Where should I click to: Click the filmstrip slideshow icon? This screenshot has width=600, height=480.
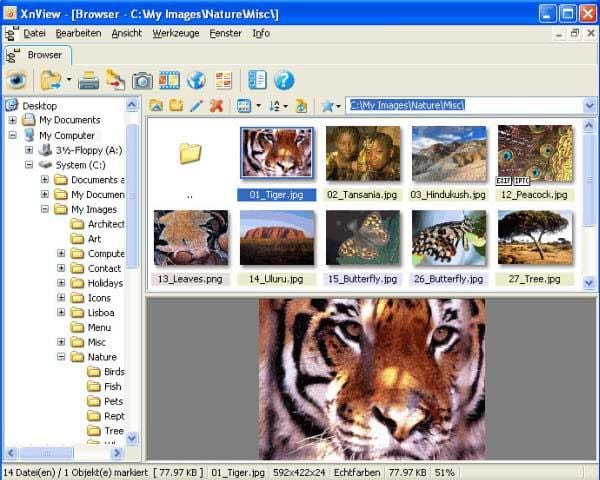[x=169, y=80]
